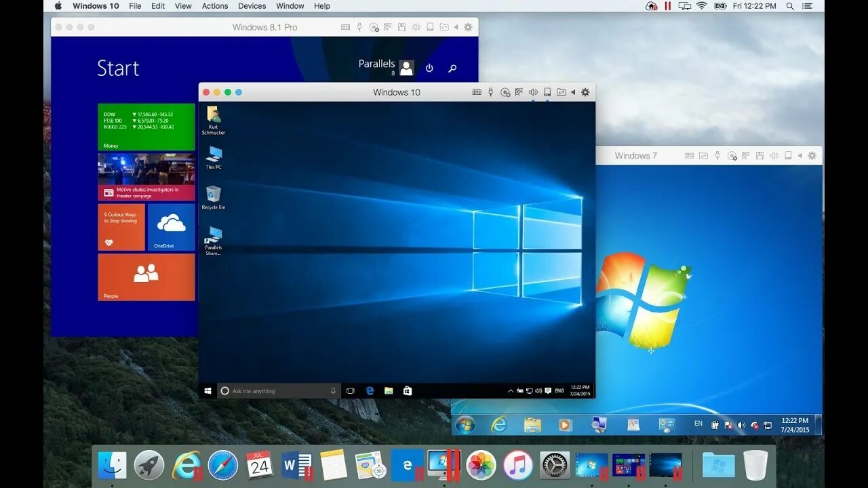The height and width of the screenshot is (488, 868).
Task: Open Store from Windows 10 taskbar
Action: 408,391
